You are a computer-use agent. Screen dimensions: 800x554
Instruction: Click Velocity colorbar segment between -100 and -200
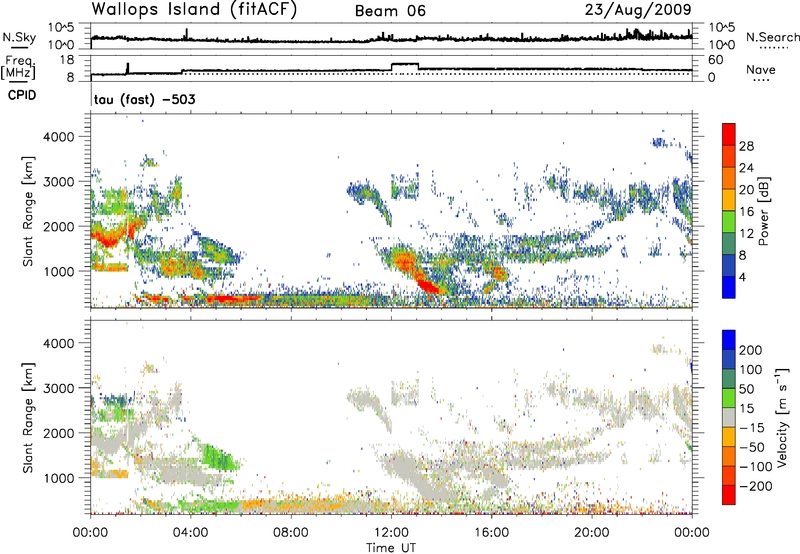point(729,475)
